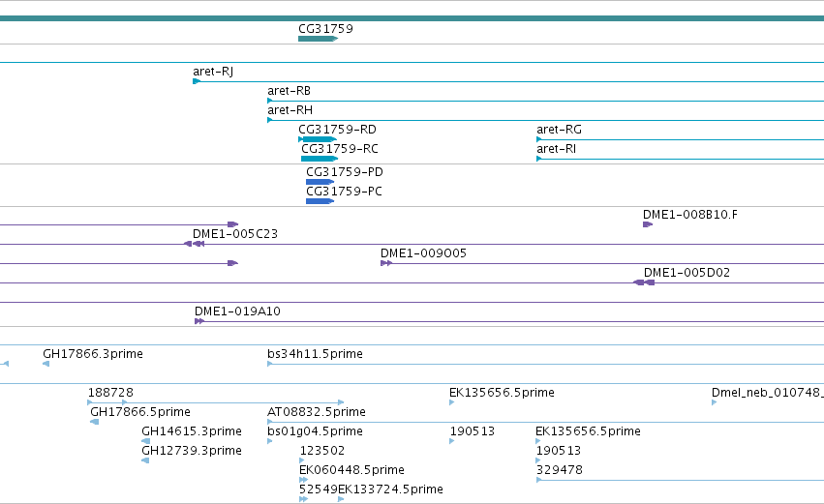Click the purple arrow under DME1-019A10
824x504 pixels.
click(199, 321)
